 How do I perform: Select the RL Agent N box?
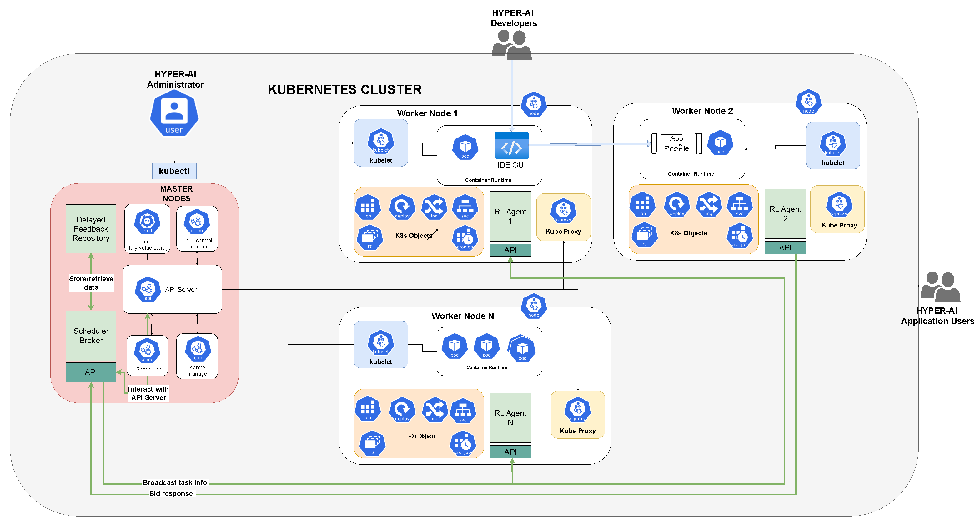[510, 418]
